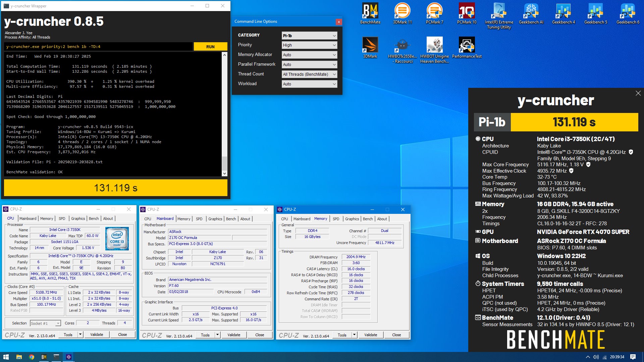This screenshot has width=644, height=362.
Task: Switch to CPU tab in CPU-Z Memory window
Action: point(284,219)
